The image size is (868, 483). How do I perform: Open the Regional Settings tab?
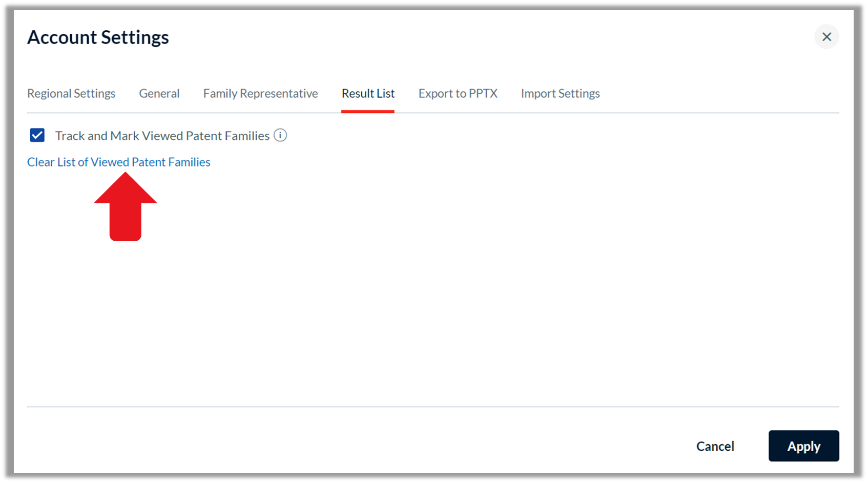click(71, 93)
